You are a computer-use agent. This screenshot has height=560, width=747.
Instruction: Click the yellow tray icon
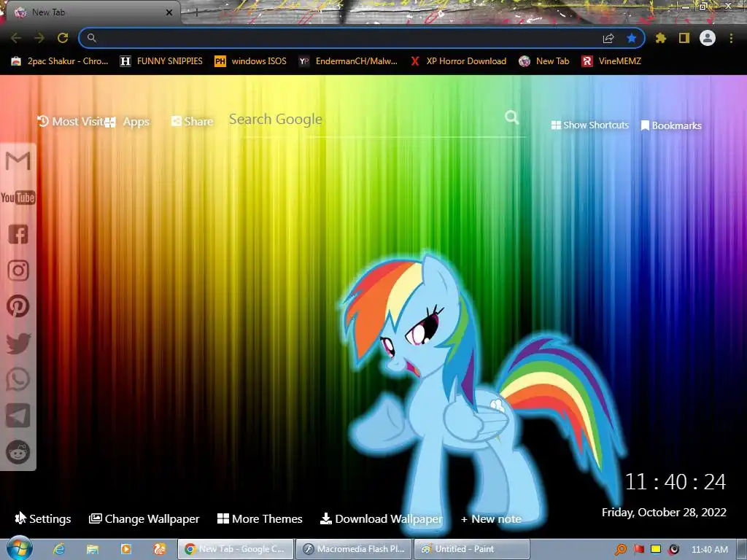[656, 549]
